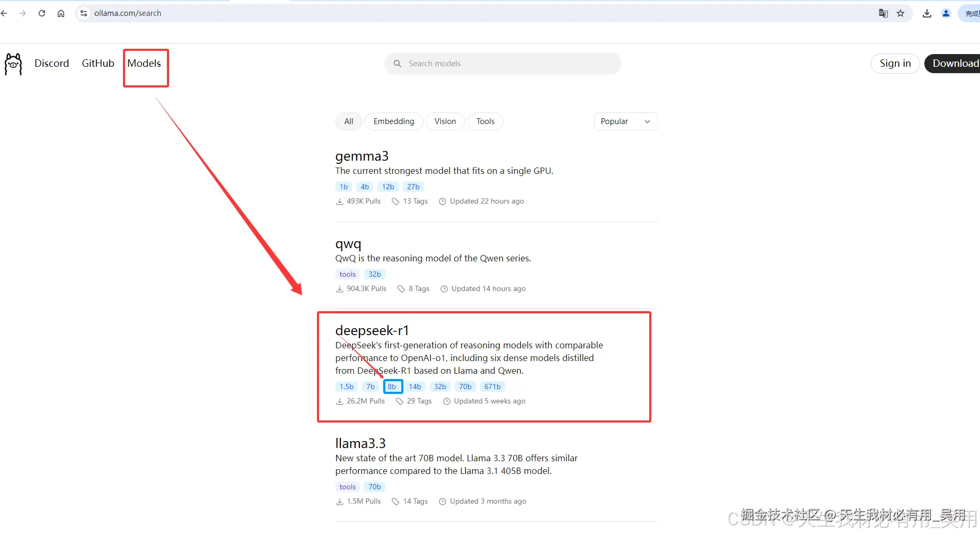The image size is (980, 536).
Task: Open the Discord link
Action: [x=52, y=63]
